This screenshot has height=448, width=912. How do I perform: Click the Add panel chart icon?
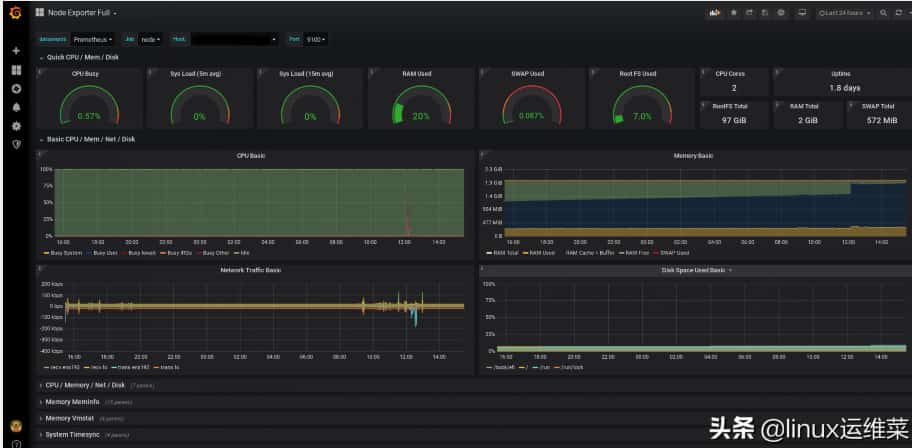(x=715, y=13)
